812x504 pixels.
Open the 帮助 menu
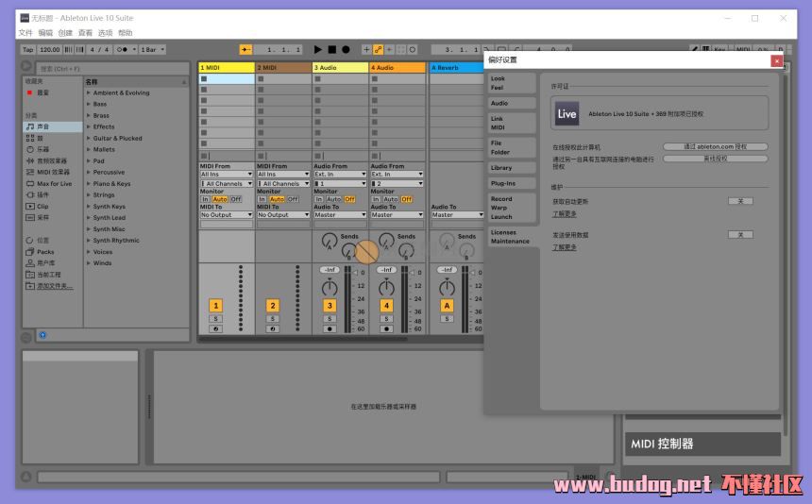[x=126, y=33]
